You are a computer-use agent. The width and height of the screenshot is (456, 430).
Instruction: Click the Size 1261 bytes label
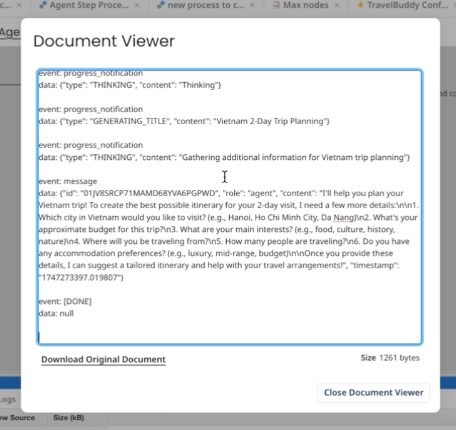click(x=390, y=358)
